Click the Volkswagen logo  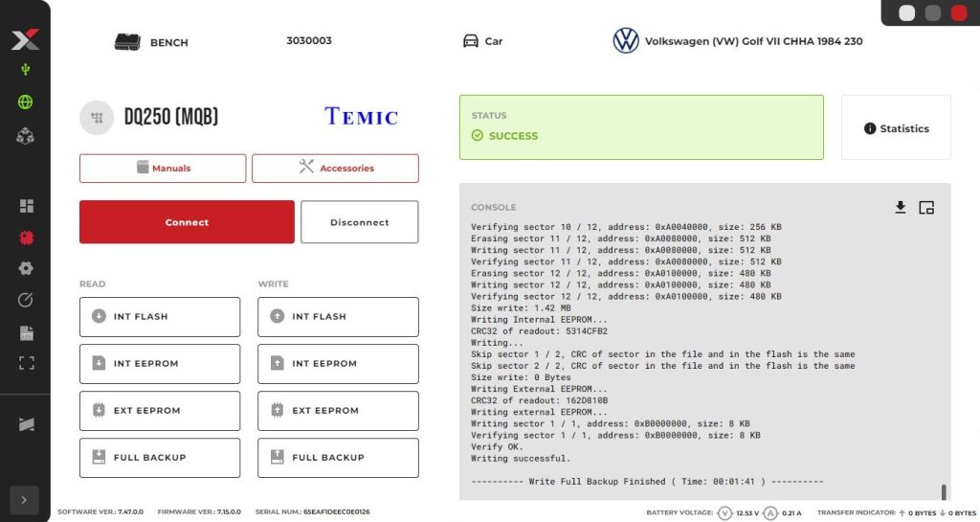coord(626,40)
